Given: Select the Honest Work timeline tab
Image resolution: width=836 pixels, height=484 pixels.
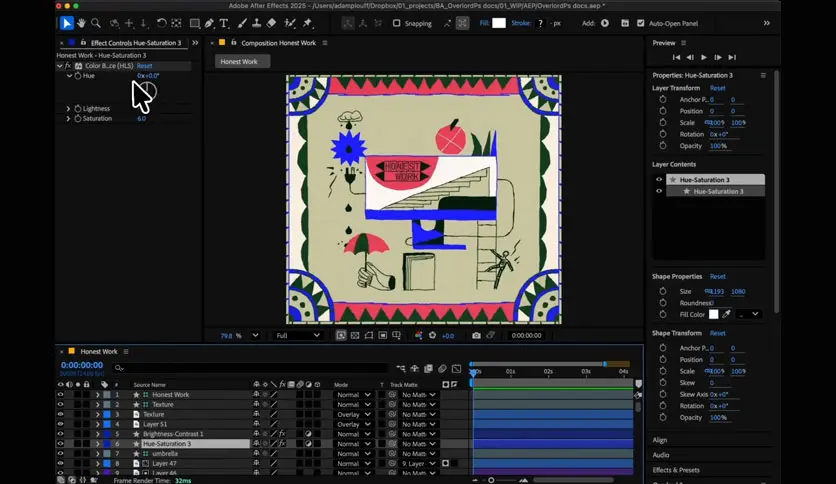Looking at the screenshot, I should [99, 351].
